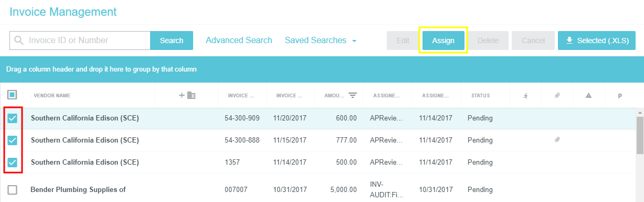This screenshot has height=202, width=644.
Task: Click the running person column header icon
Action: [x=525, y=96]
